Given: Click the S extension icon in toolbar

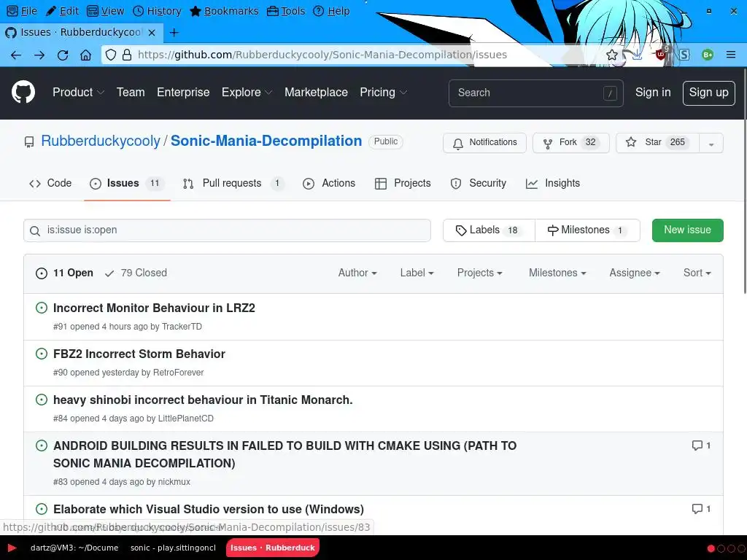Looking at the screenshot, I should [x=684, y=55].
